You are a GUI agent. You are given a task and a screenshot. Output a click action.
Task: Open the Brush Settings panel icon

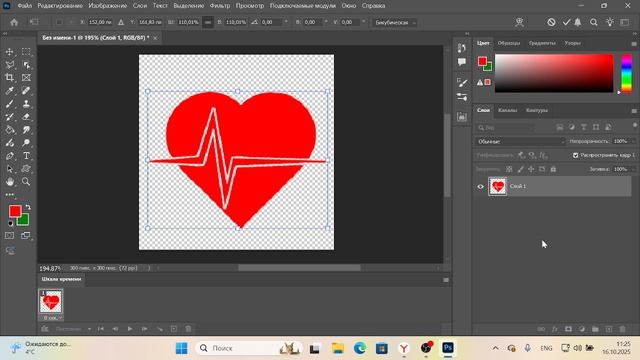(462, 83)
